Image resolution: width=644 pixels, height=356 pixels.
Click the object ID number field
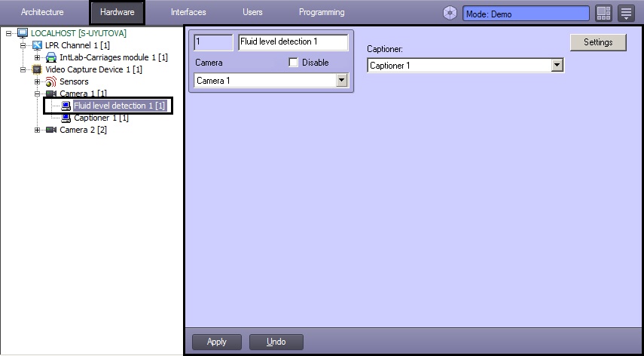213,42
